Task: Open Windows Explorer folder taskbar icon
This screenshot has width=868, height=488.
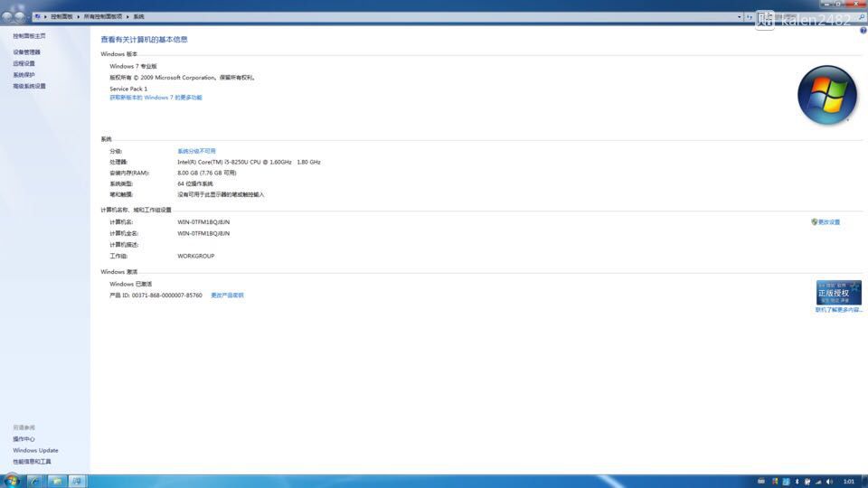Action: tap(56, 482)
